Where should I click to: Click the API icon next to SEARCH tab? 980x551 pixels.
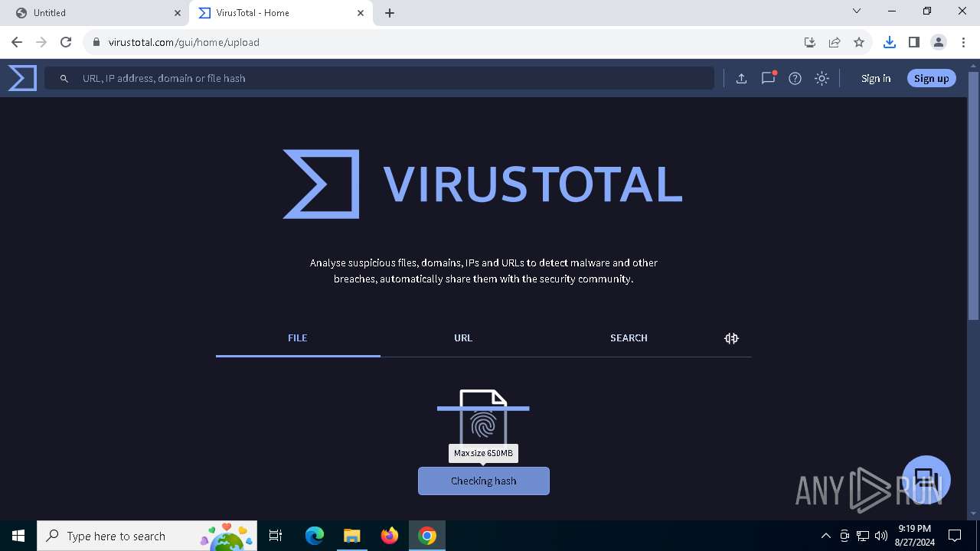click(x=731, y=338)
